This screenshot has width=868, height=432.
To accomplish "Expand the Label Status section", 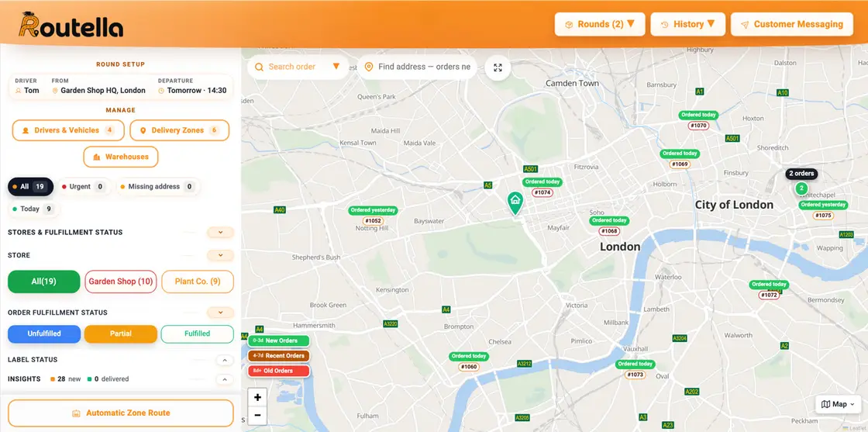I will [224, 360].
